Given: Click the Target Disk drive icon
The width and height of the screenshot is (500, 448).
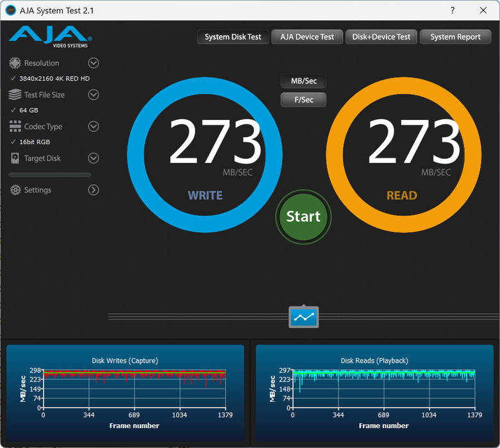Looking at the screenshot, I should coord(15,158).
